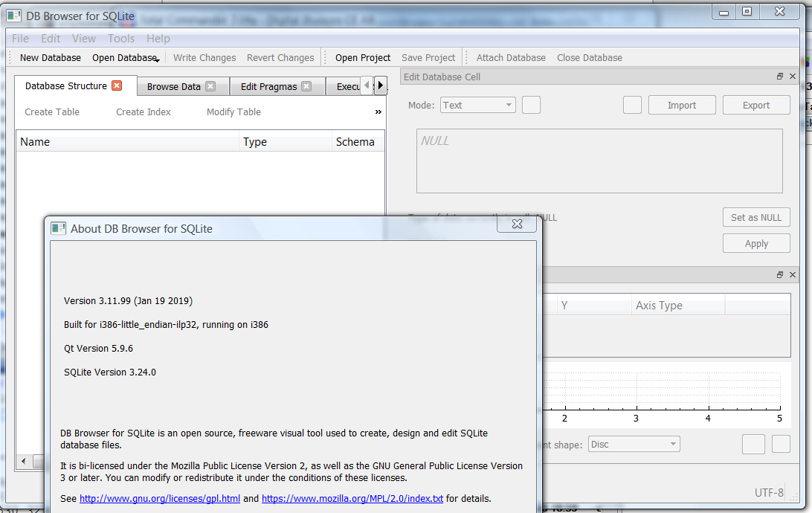Click the Import button
The width and height of the screenshot is (812, 513).
682,104
